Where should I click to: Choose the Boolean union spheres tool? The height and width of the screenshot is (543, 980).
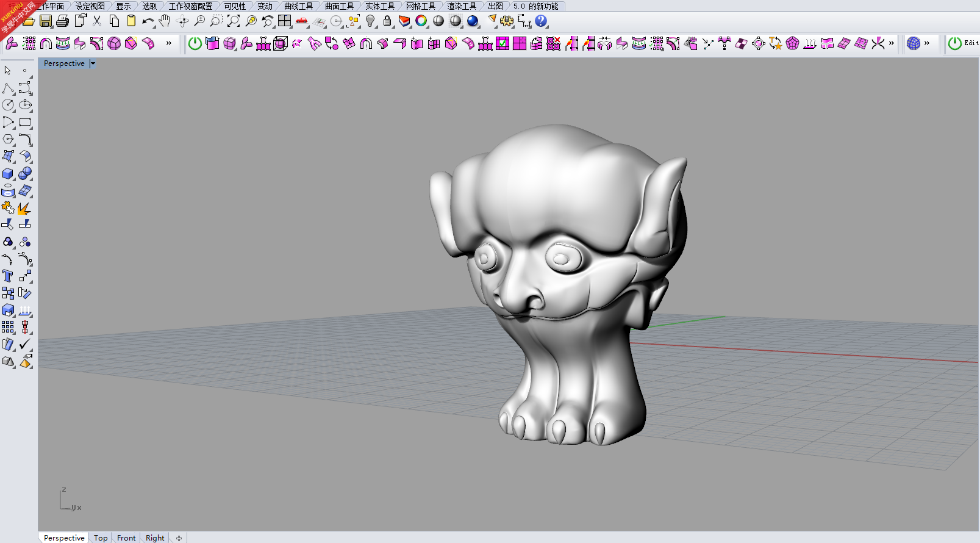[25, 174]
